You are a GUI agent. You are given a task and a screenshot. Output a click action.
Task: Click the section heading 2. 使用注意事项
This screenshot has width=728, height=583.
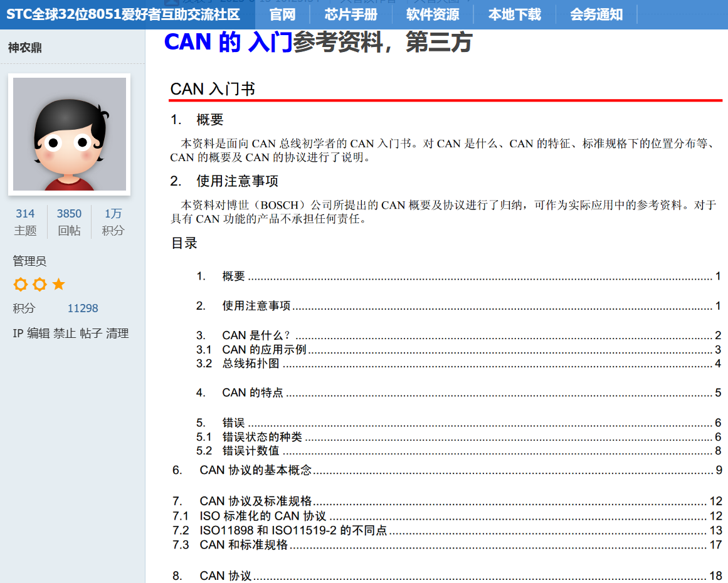tap(224, 181)
